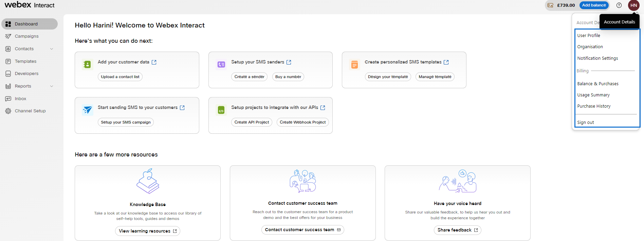Click the HN user avatar
The image size is (644, 241).
(633, 5)
